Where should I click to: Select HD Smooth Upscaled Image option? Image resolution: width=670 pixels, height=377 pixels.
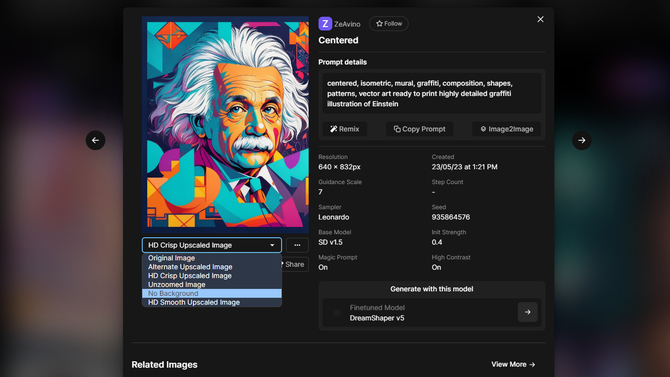212,302
